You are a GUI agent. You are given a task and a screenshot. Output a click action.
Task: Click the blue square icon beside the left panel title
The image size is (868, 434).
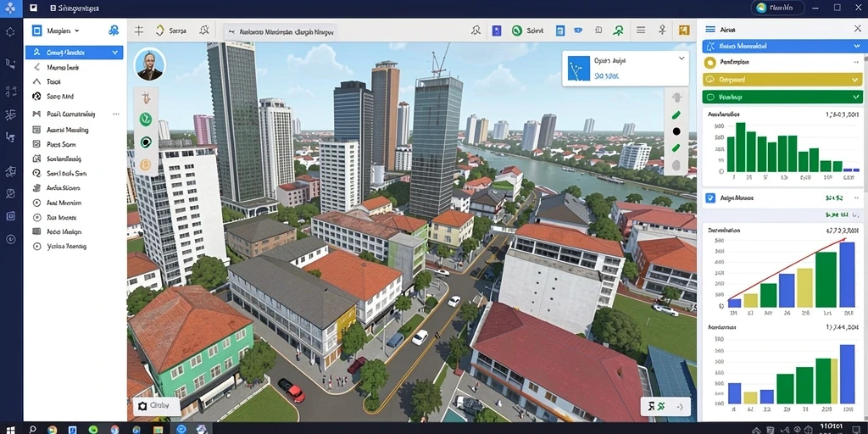(x=37, y=31)
